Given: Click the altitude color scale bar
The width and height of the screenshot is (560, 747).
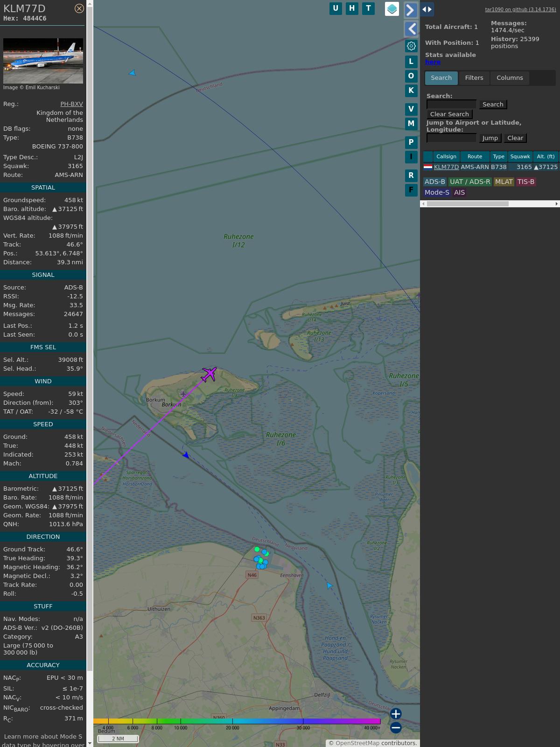Looking at the screenshot, I should pyautogui.click(x=237, y=721).
